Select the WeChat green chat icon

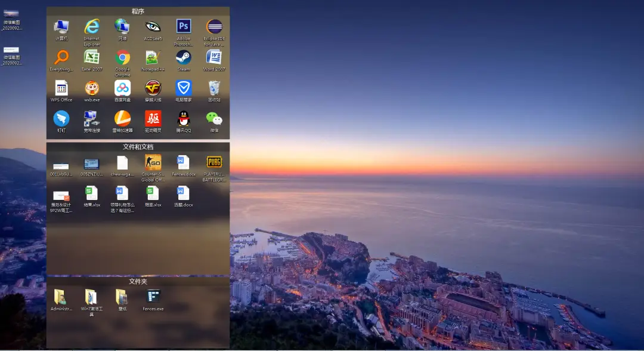[214, 119]
